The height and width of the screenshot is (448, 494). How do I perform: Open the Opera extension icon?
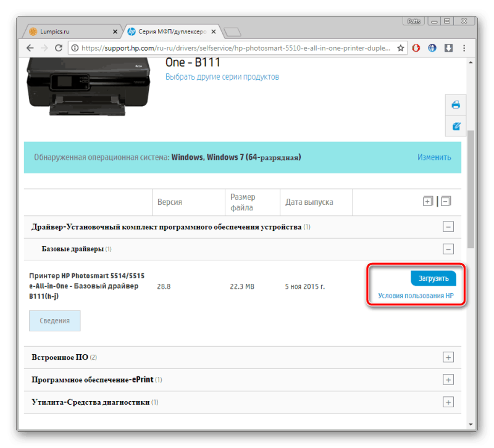click(x=416, y=48)
